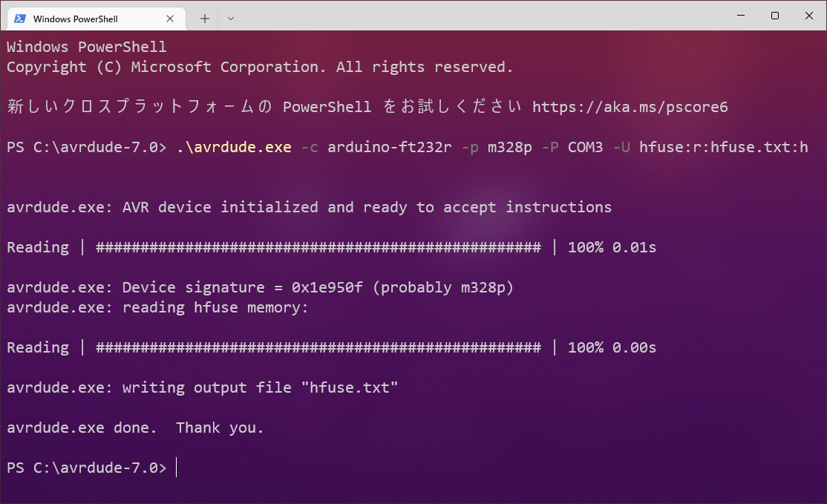Screen dimensions: 827x504
Task: Click the m328p part argument
Action: [510, 147]
